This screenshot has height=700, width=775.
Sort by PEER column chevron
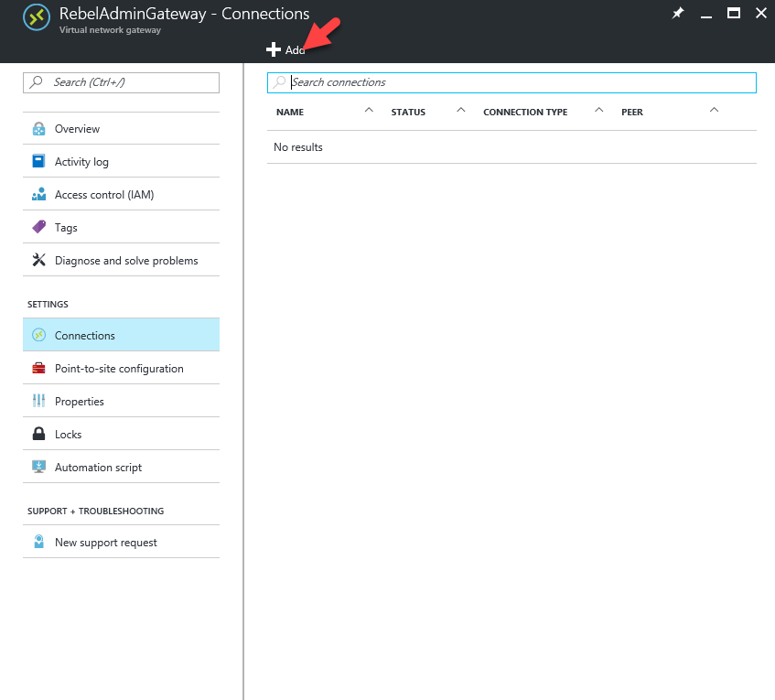714,110
